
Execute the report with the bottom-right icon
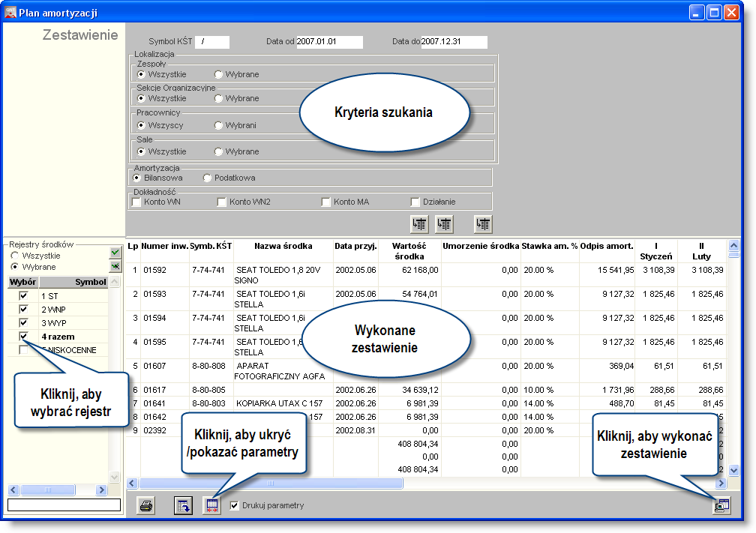click(721, 505)
